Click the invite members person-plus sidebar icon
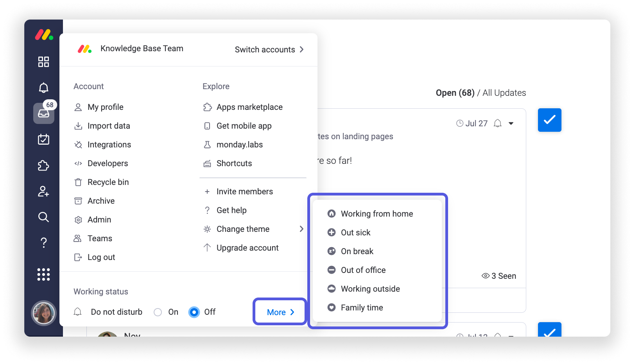Viewport: 633px width, 364px height. pyautogui.click(x=43, y=191)
